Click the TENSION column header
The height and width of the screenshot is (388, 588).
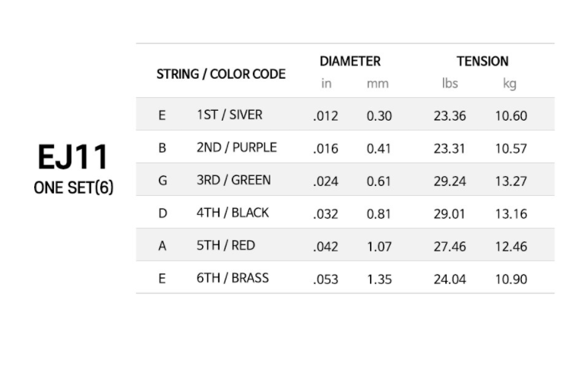pos(482,61)
